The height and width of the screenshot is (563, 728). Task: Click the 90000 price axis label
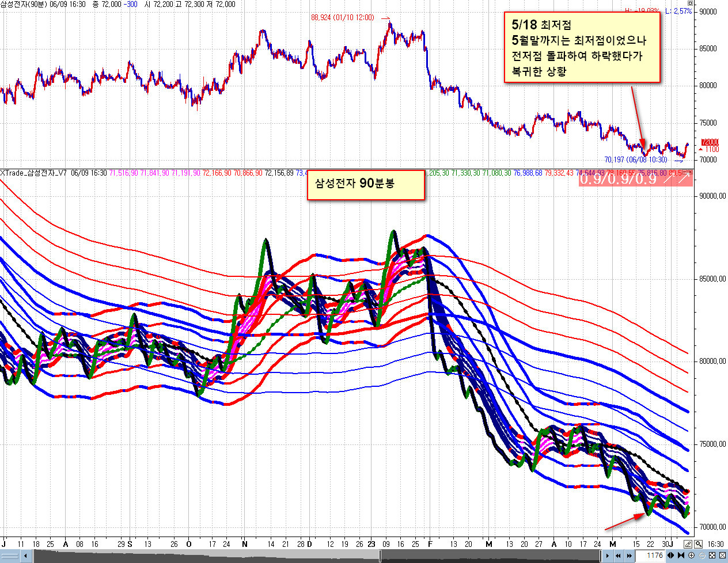pos(708,12)
